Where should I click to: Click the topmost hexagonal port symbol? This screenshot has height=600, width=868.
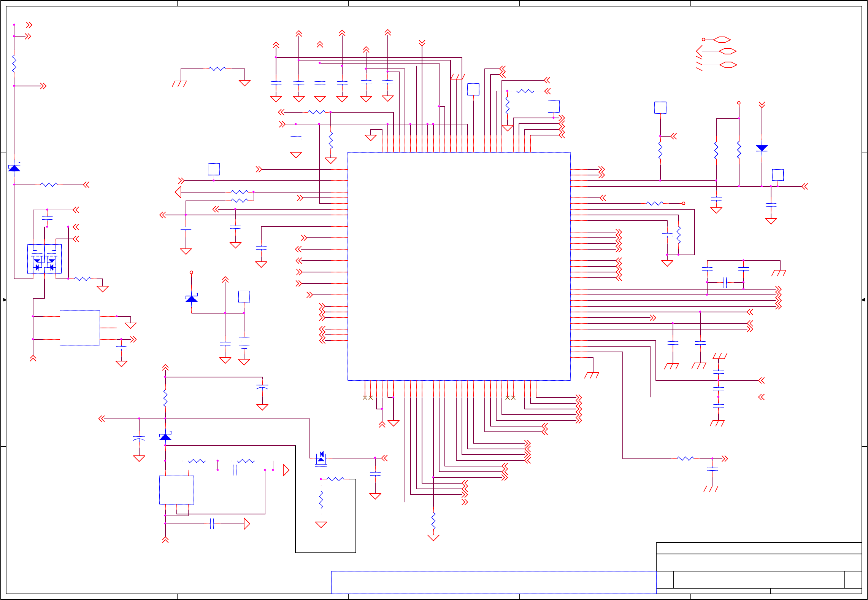coord(722,40)
